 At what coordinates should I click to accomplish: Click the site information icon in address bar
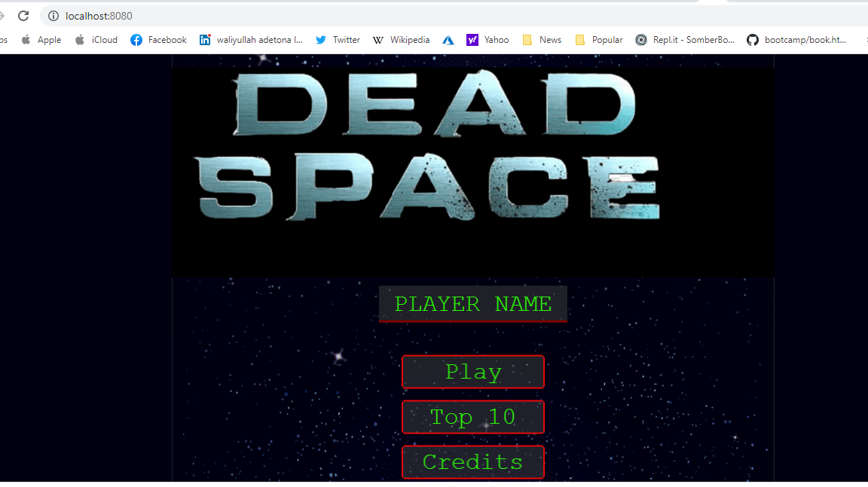53,16
